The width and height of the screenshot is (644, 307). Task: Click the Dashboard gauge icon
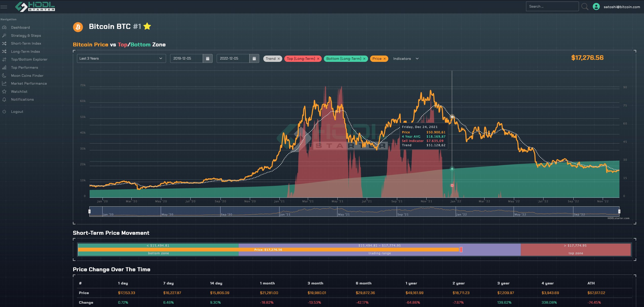click(x=4, y=27)
